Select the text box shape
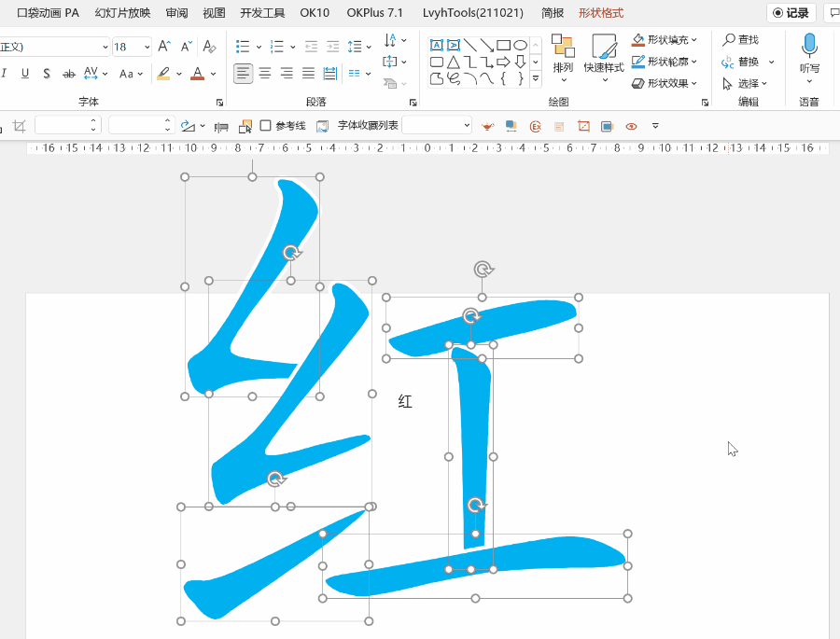 pyautogui.click(x=437, y=45)
